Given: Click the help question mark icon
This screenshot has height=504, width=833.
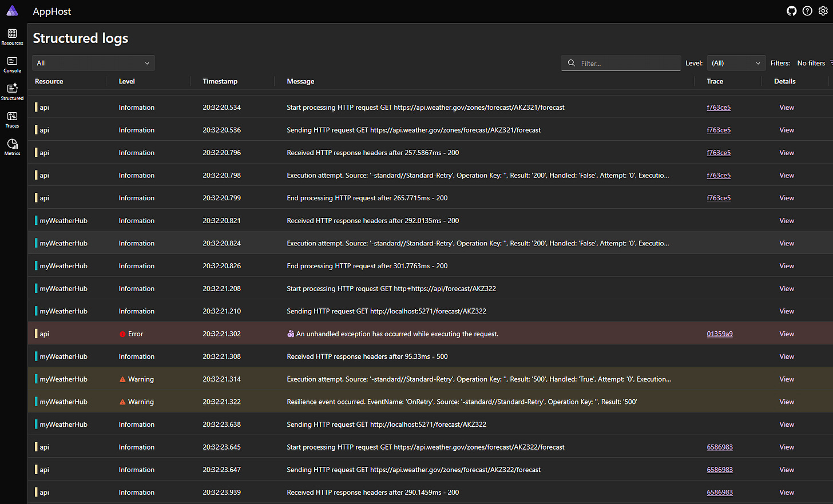Looking at the screenshot, I should click(x=807, y=10).
